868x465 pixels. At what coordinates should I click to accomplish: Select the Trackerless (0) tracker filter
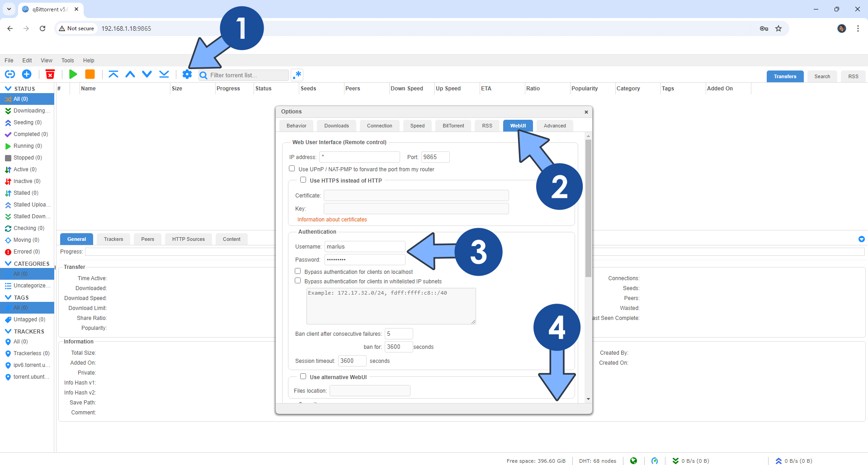click(x=27, y=353)
